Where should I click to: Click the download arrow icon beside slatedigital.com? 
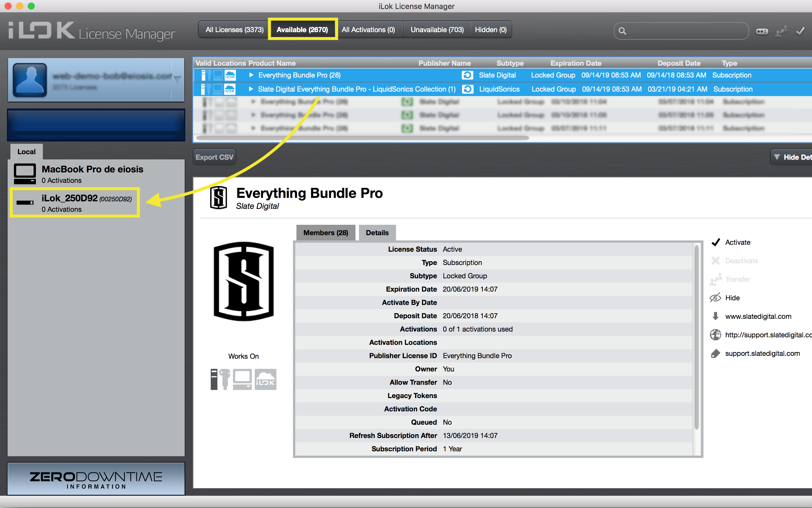point(716,316)
